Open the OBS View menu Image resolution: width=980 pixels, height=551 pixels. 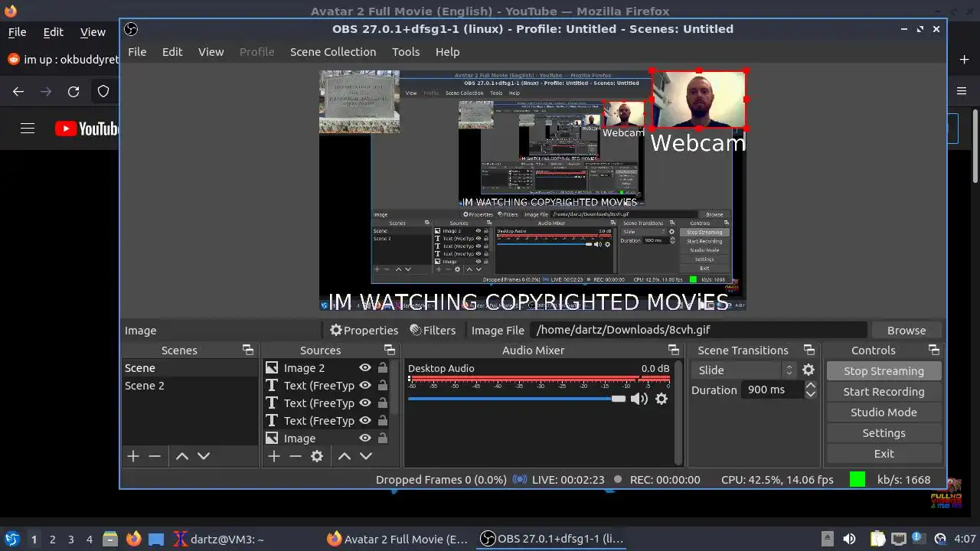click(x=211, y=52)
